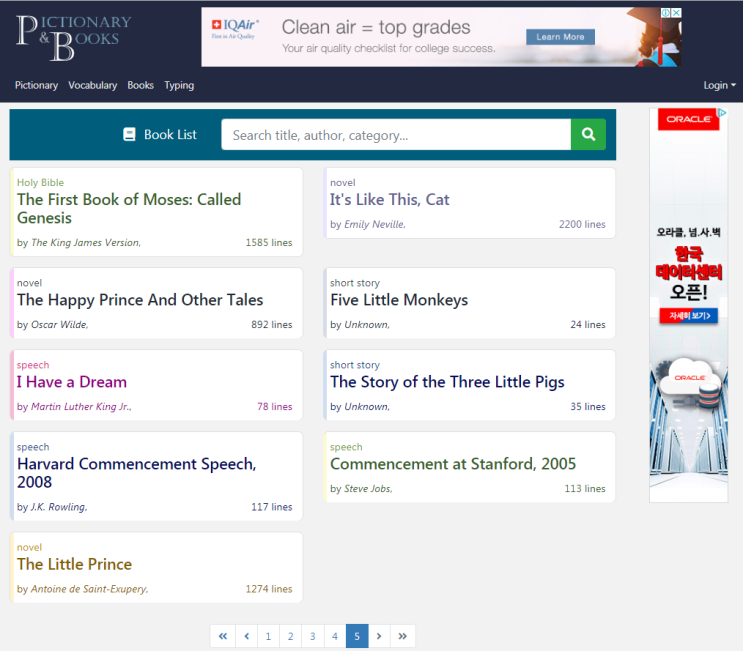Open Books menu item
This screenshot has height=651, width=743.
(140, 85)
